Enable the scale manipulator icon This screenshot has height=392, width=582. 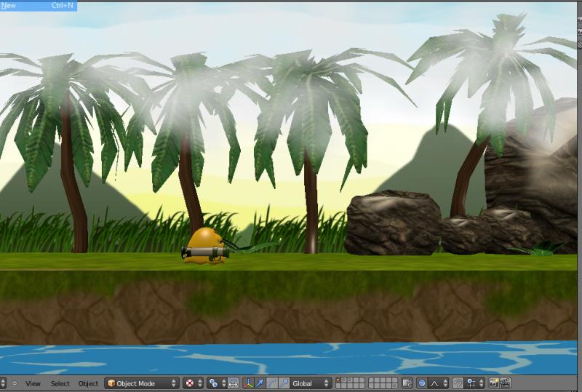click(x=284, y=383)
